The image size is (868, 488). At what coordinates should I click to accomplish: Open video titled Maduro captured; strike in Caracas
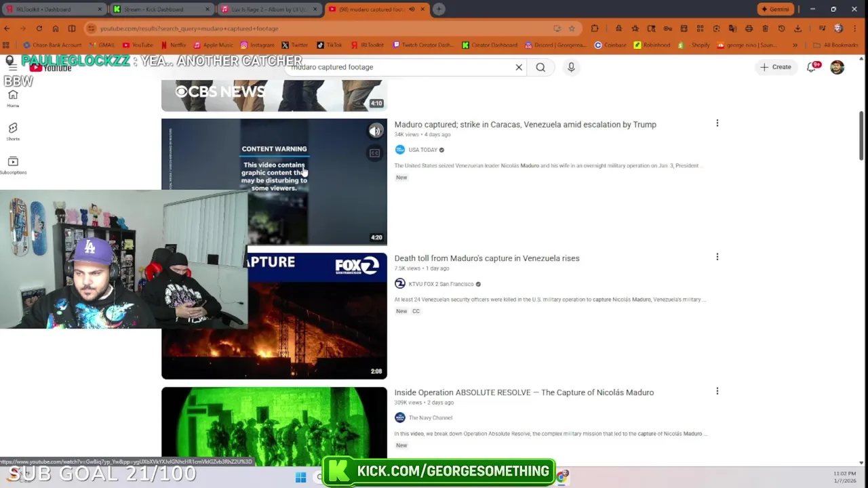(x=525, y=125)
